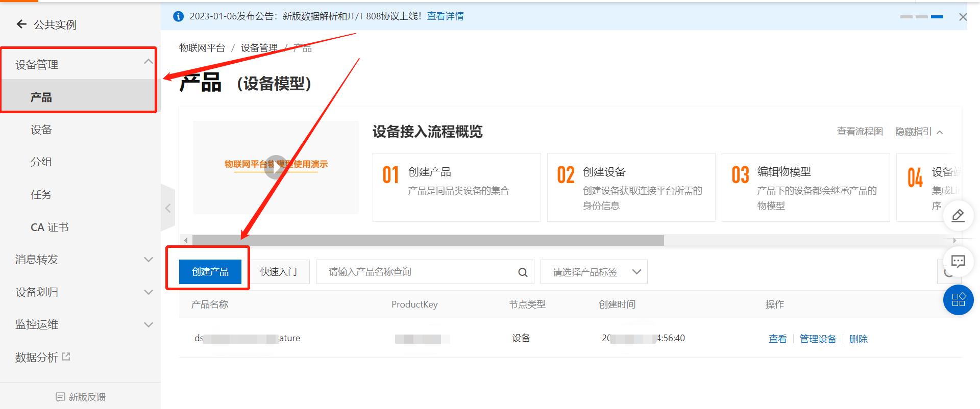Open the 02 创建设备 step card
Viewport: 980px width, 409px height.
(x=631, y=187)
